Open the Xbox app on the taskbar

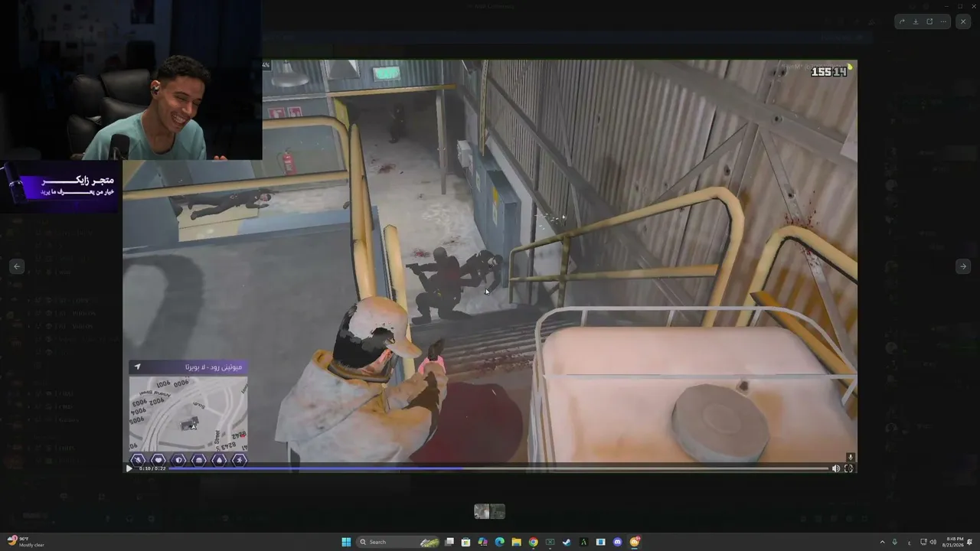click(x=550, y=542)
